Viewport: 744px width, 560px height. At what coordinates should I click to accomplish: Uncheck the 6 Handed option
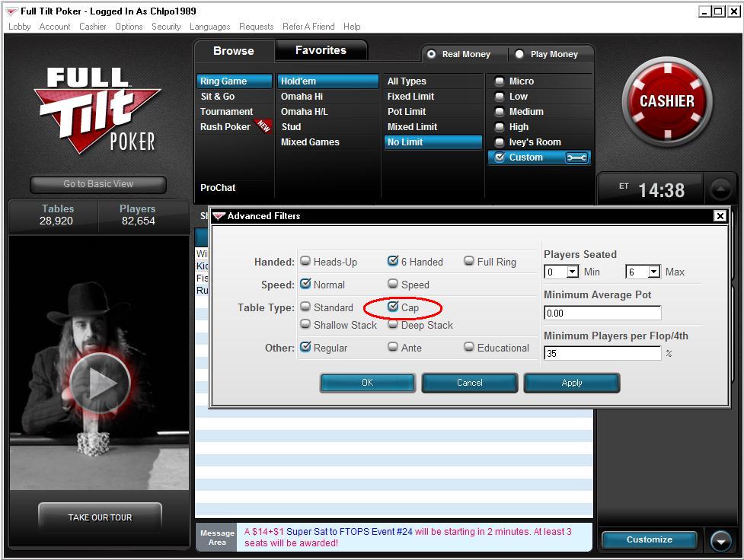coord(393,261)
